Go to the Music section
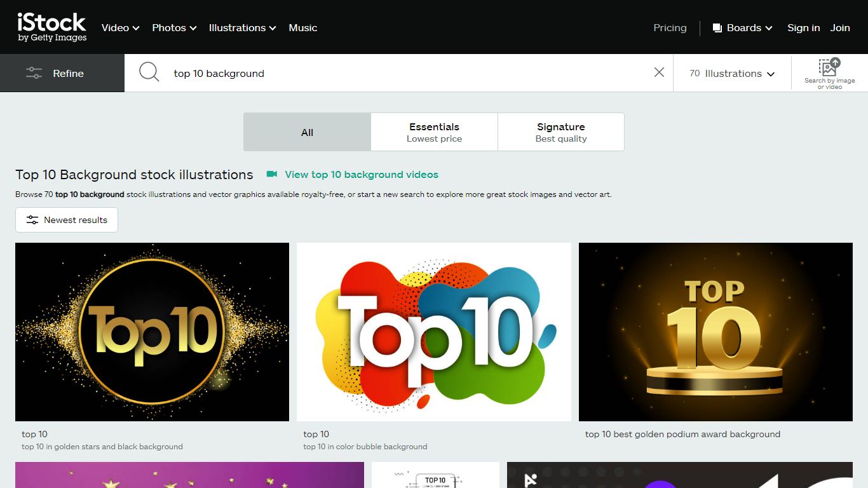Screen dimensions: 868x488 pos(302,28)
